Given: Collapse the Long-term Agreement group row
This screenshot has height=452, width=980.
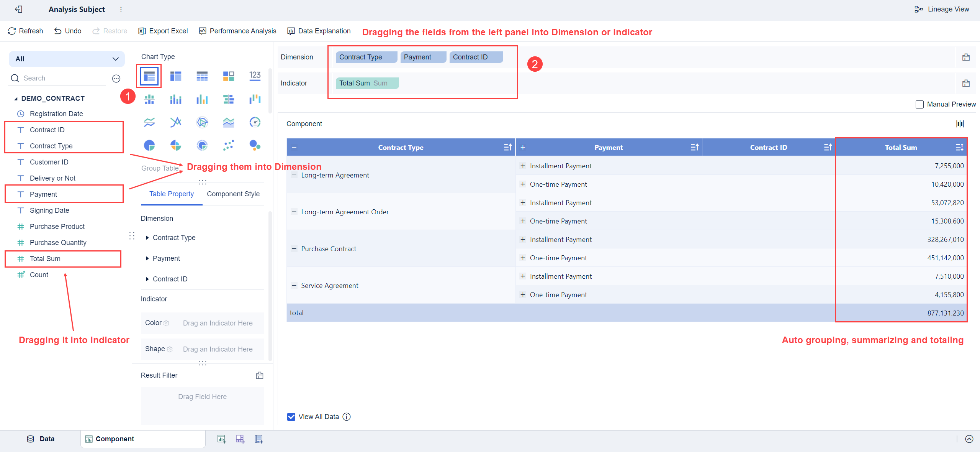Looking at the screenshot, I should [294, 175].
